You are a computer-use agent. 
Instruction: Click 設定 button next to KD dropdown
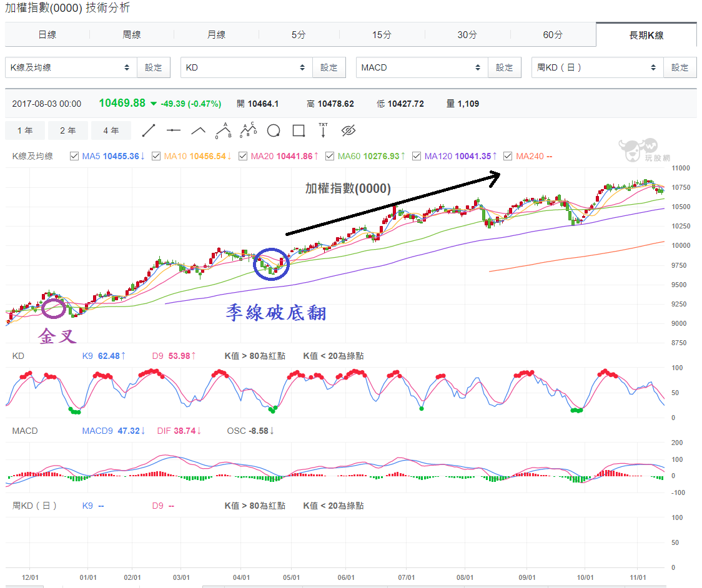[x=329, y=67]
